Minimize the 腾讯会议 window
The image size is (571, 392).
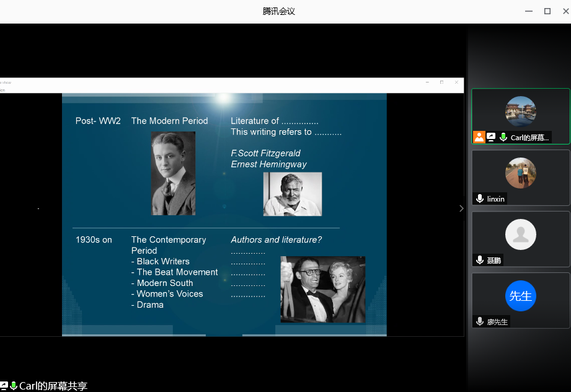529,11
